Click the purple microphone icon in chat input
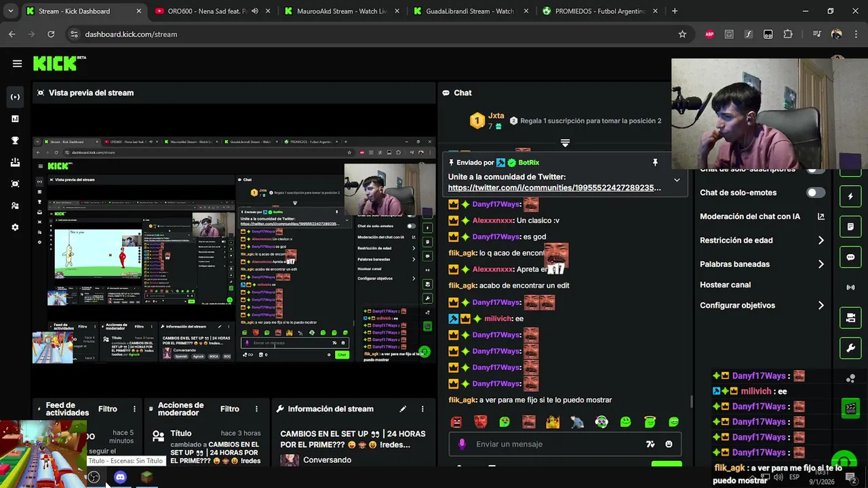This screenshot has height=488, width=868. click(462, 444)
